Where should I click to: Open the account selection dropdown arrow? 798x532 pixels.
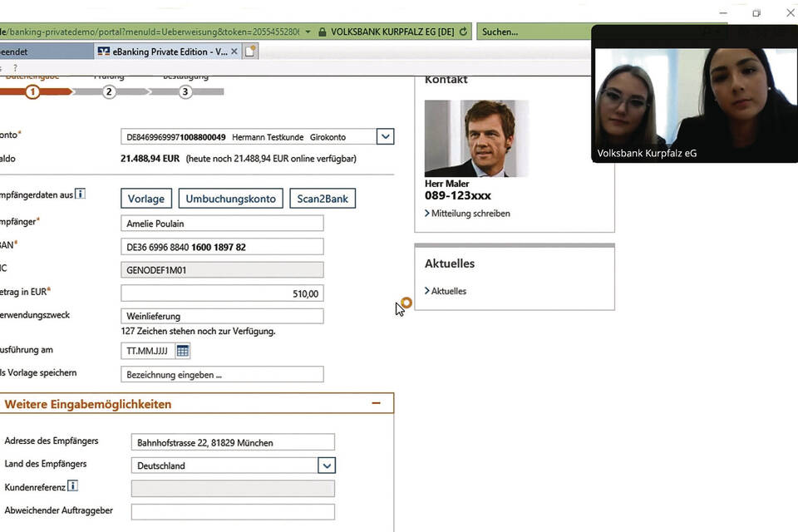pyautogui.click(x=385, y=136)
